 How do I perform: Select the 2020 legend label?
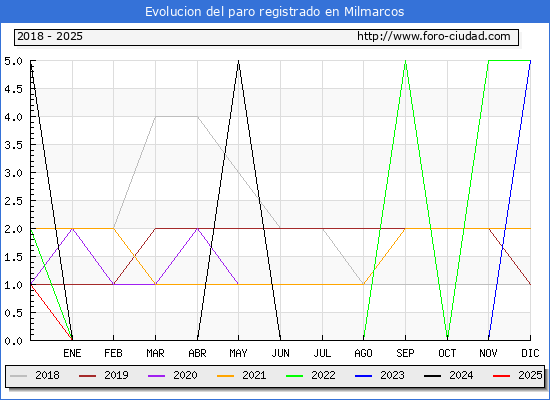pos(185,375)
